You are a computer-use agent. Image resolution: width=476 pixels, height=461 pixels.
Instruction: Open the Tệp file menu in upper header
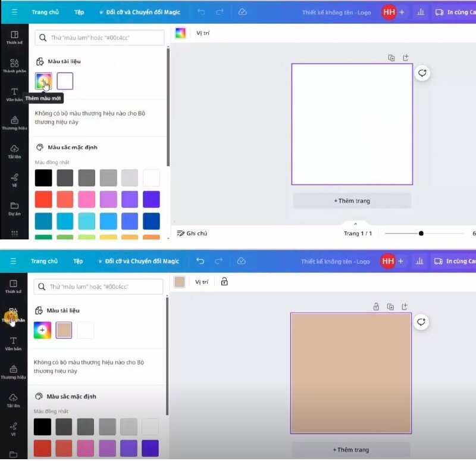79,12
